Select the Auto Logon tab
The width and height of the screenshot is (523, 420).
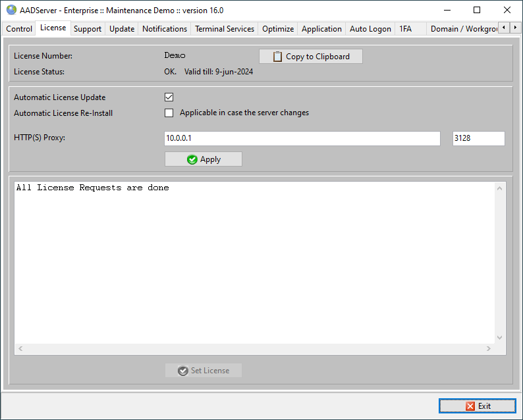[x=370, y=29]
